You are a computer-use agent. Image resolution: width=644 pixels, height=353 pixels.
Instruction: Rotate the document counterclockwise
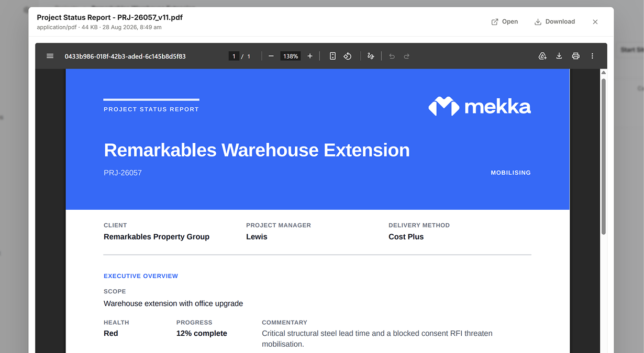347,56
